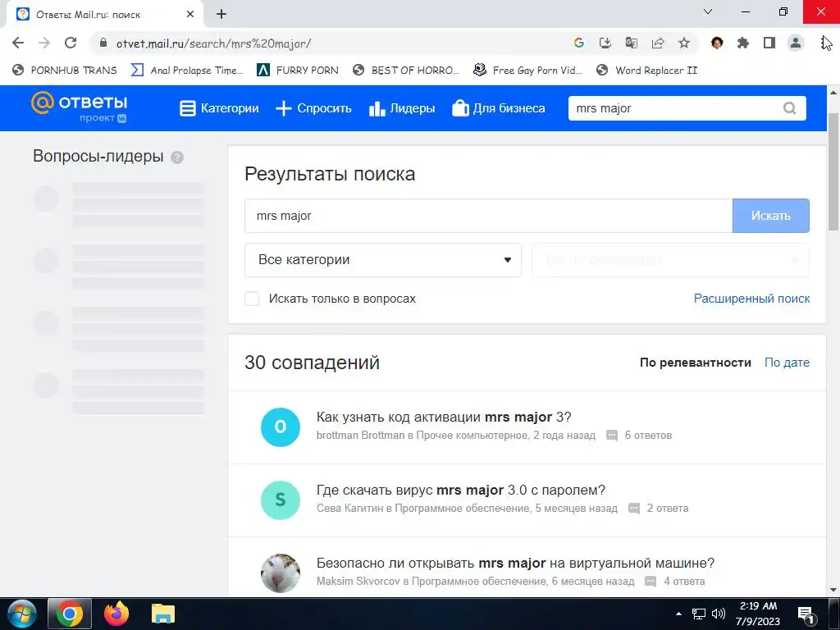Click Chrome icon in the taskbar
Viewport: 840px width, 630px height.
pos(69,614)
